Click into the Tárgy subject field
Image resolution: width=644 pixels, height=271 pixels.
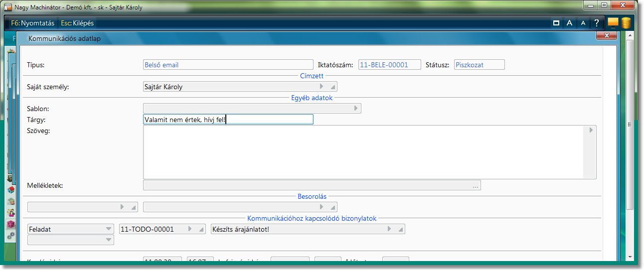(228, 120)
